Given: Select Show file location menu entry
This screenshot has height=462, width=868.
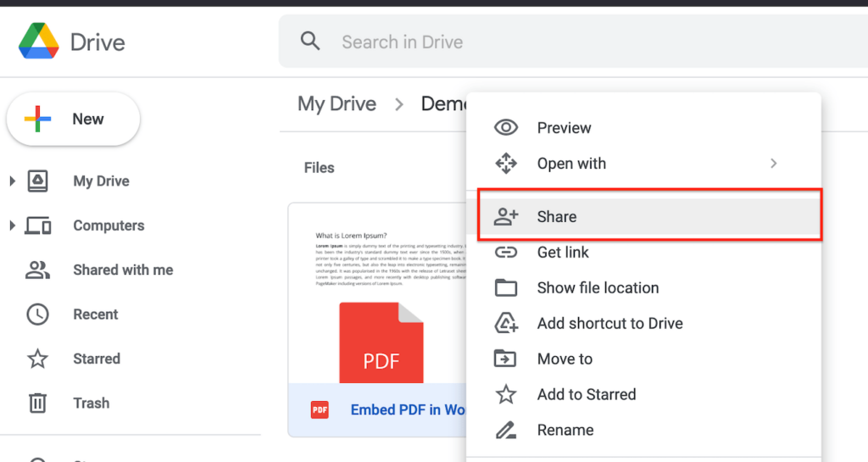Looking at the screenshot, I should click(598, 287).
